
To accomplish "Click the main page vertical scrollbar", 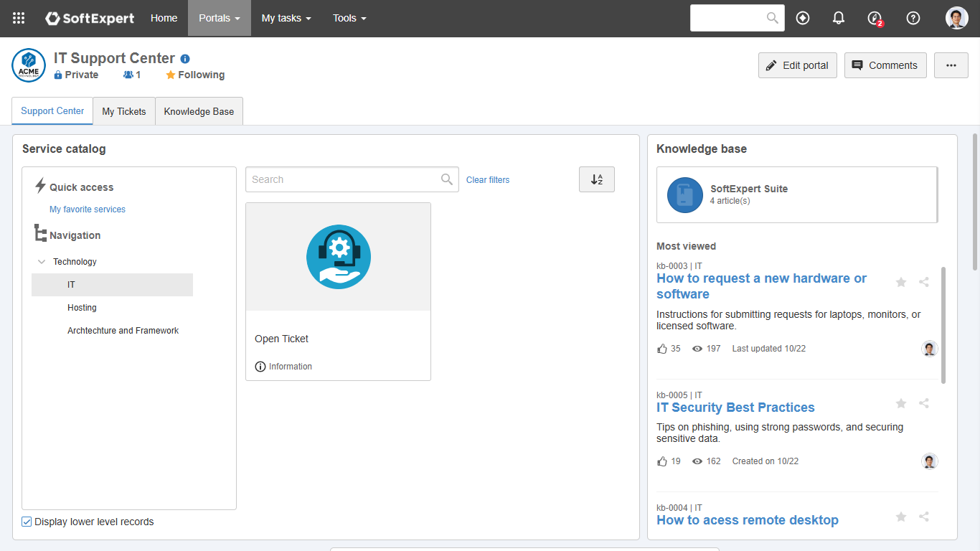I will click(x=975, y=201).
